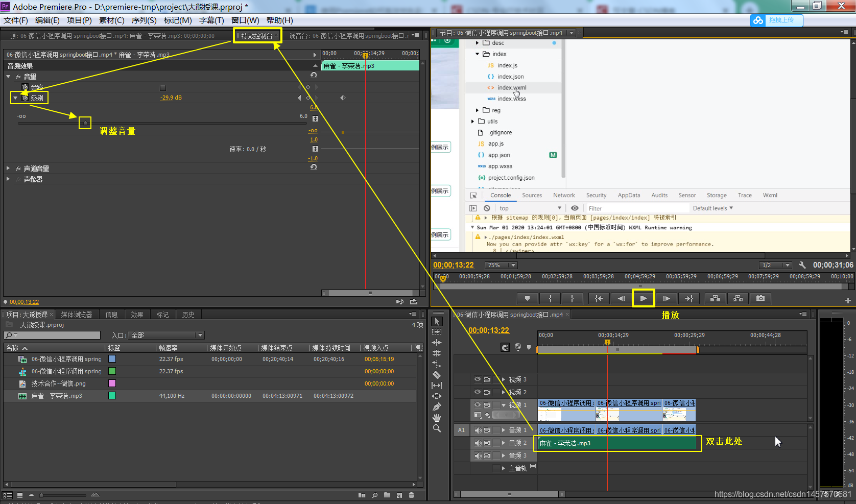
Task: Open the 文件(F) menu
Action: (16, 20)
